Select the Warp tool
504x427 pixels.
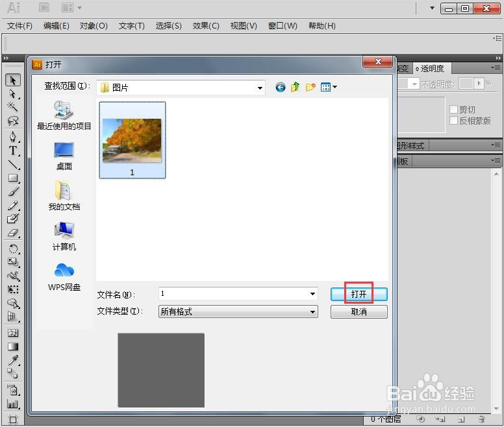pyautogui.click(x=13, y=276)
